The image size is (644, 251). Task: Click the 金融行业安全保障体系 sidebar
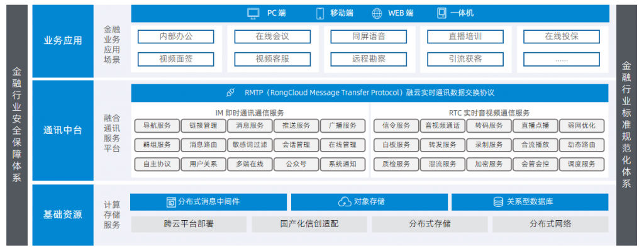pos(17,125)
